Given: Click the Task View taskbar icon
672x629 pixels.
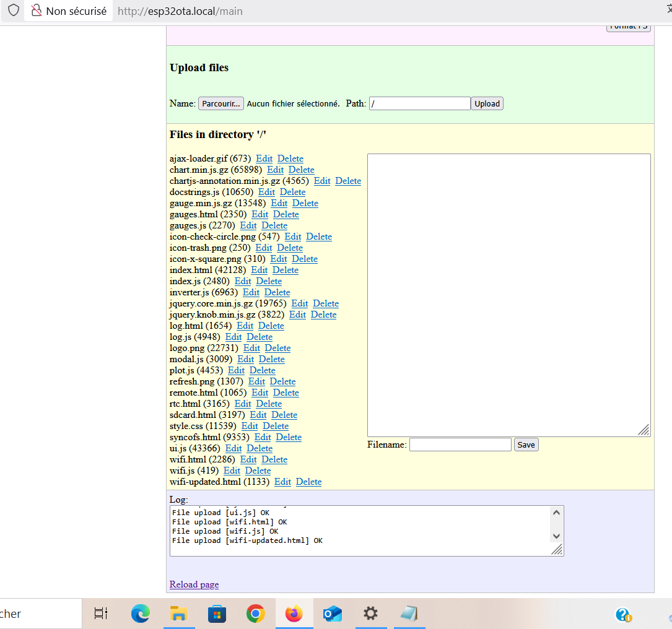Looking at the screenshot, I should coord(100,614).
